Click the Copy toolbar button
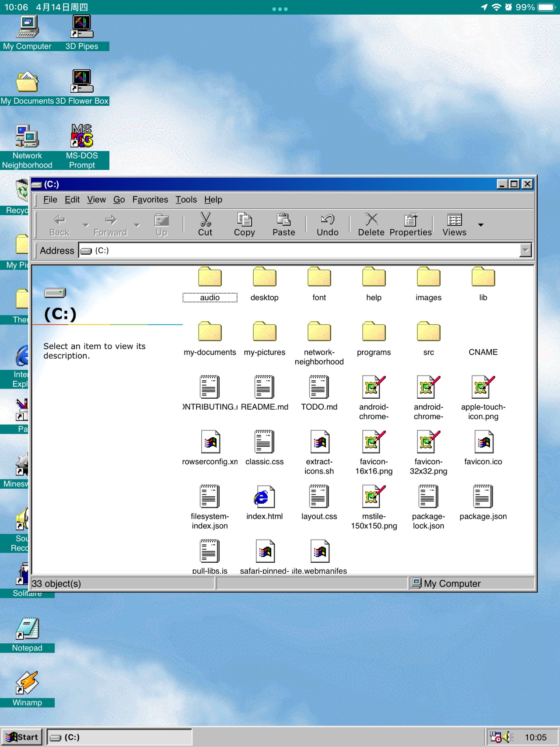The image size is (560, 747). (244, 224)
